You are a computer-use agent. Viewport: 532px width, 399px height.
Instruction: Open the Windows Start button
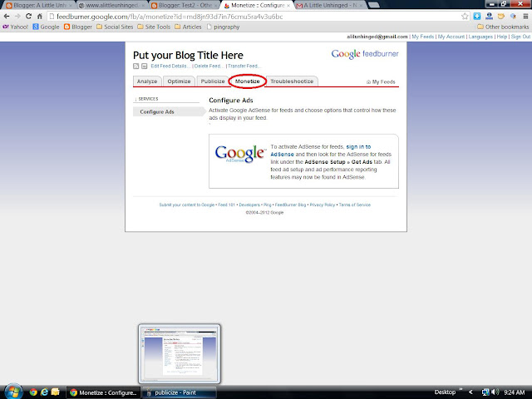[13, 392]
